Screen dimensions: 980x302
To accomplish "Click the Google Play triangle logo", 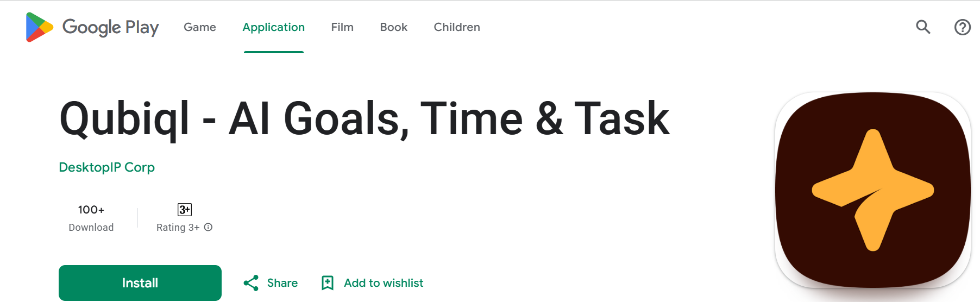I will (39, 27).
